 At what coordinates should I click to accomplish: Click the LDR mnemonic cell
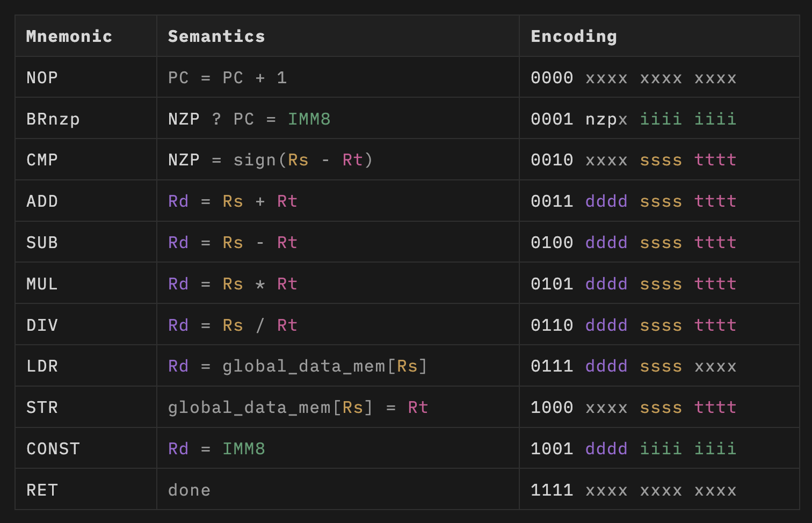[42, 366]
